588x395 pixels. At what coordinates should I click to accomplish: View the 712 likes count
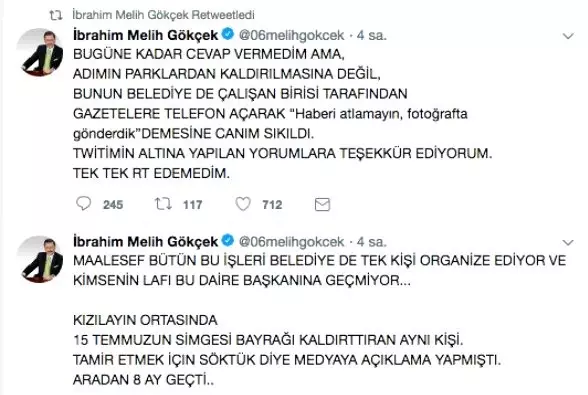(x=272, y=205)
